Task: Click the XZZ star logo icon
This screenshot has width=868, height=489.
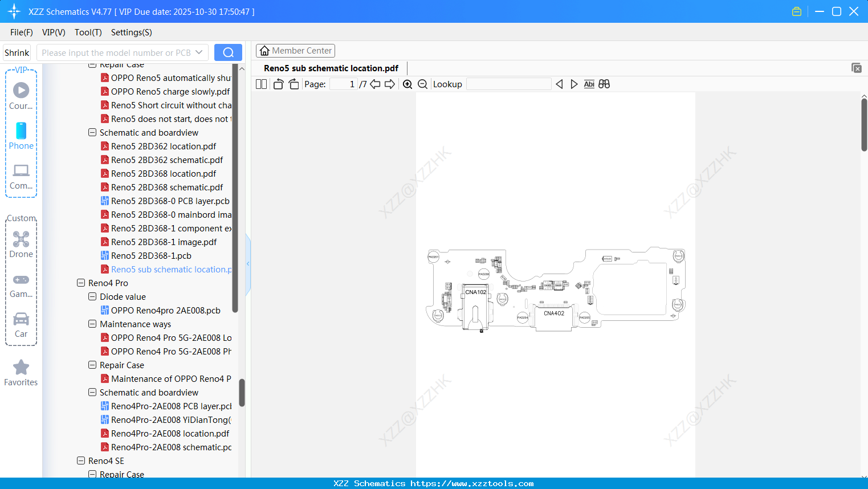Action: (14, 11)
